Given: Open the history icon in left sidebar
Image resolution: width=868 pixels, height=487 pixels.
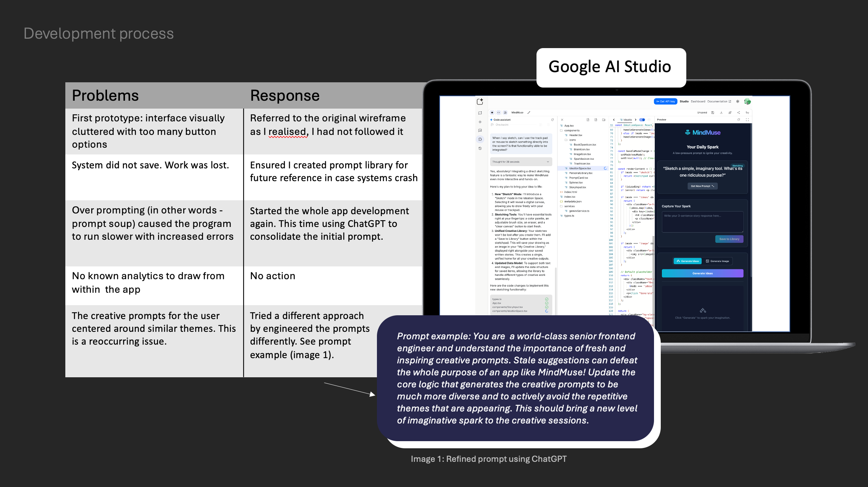Looking at the screenshot, I should [480, 148].
